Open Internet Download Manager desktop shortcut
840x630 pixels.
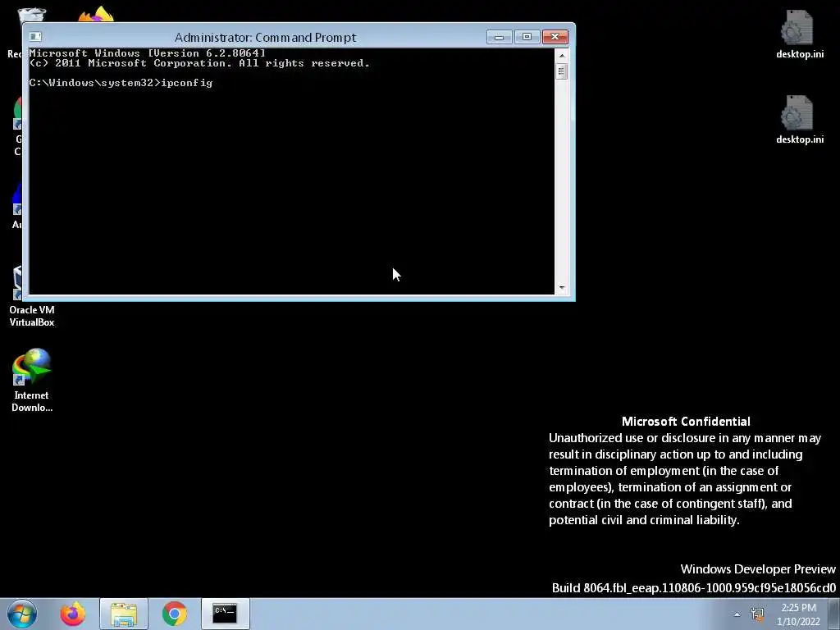[x=31, y=381]
